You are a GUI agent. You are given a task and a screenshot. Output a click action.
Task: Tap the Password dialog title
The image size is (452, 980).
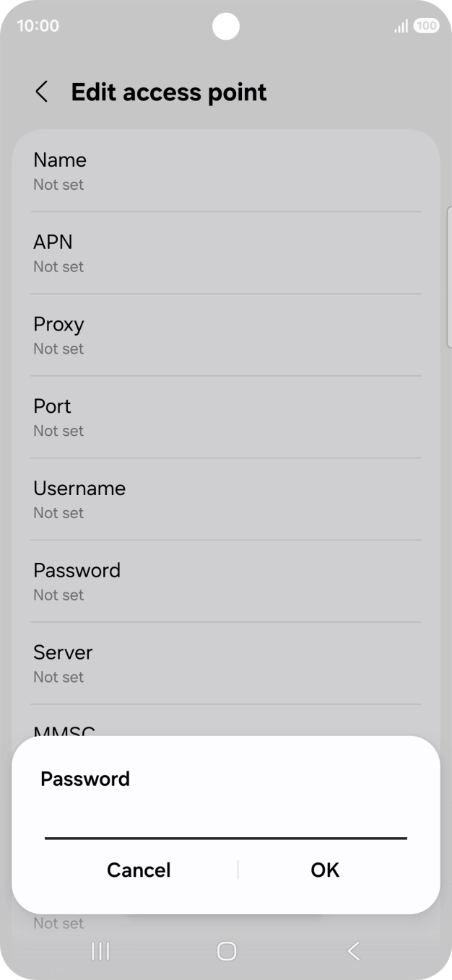click(x=85, y=779)
